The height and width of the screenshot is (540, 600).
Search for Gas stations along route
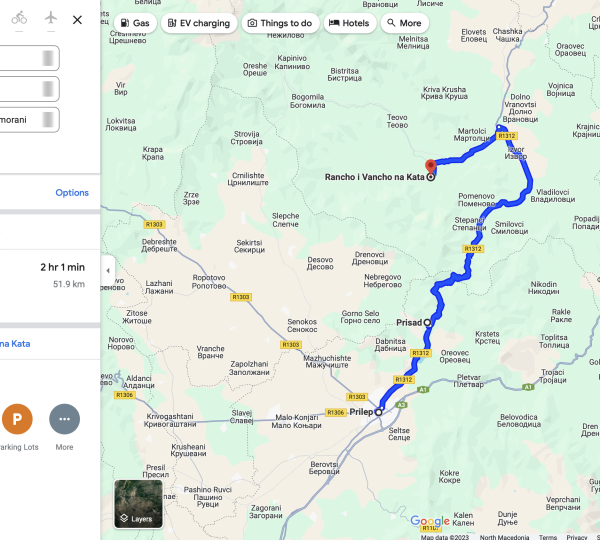(x=135, y=23)
